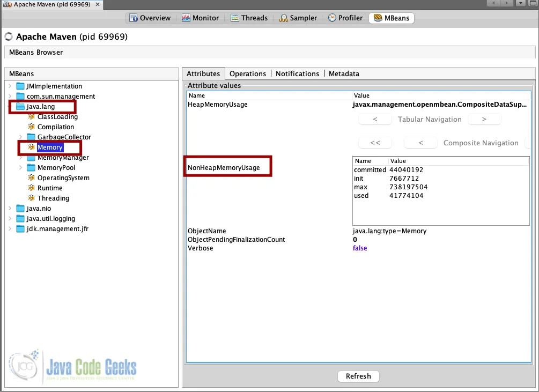Image resolution: width=539 pixels, height=392 pixels.
Task: Select the Memory tree item
Action: tap(50, 147)
